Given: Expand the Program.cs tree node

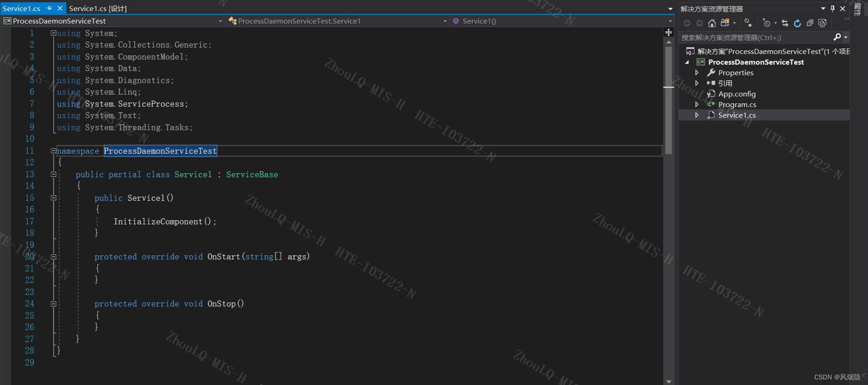Looking at the screenshot, I should [x=697, y=104].
